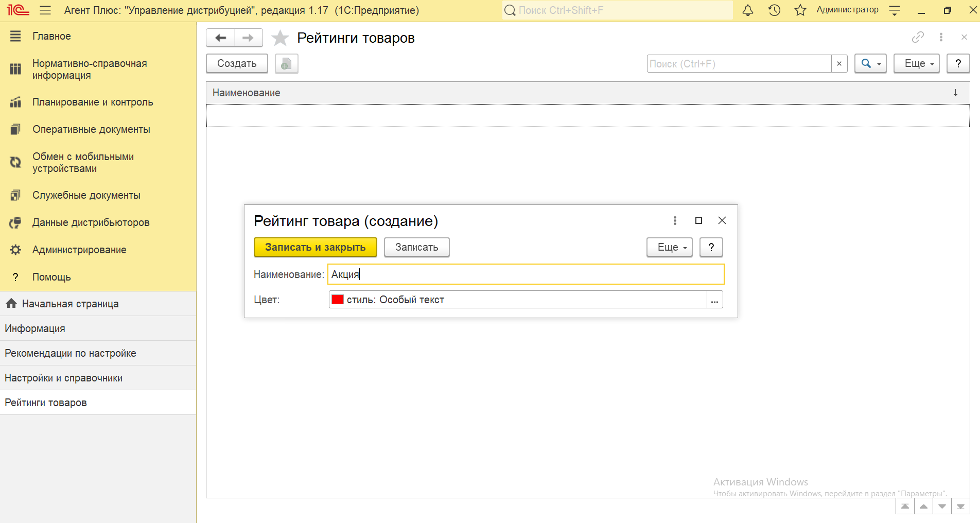Switch to Информация tab

coord(98,328)
